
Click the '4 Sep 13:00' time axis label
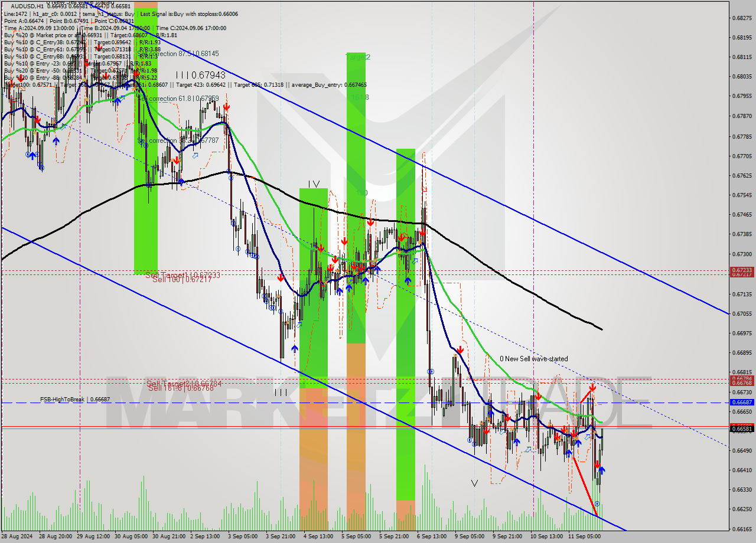318,537
